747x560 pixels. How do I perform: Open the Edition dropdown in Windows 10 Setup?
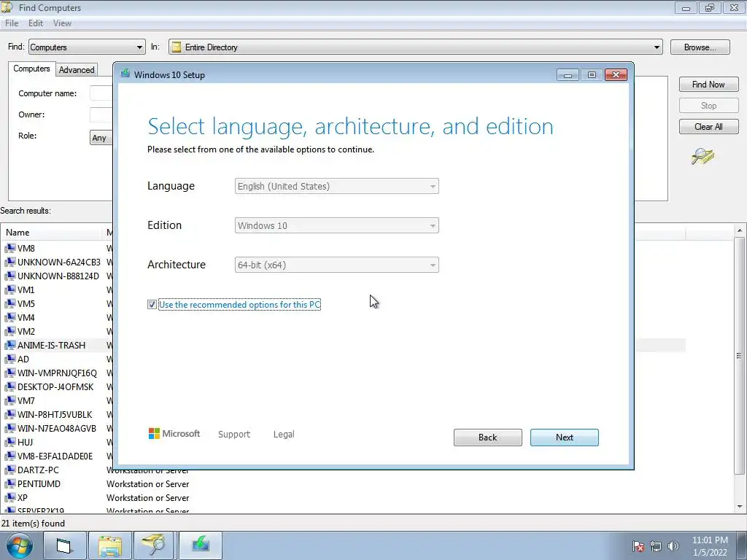(x=336, y=226)
